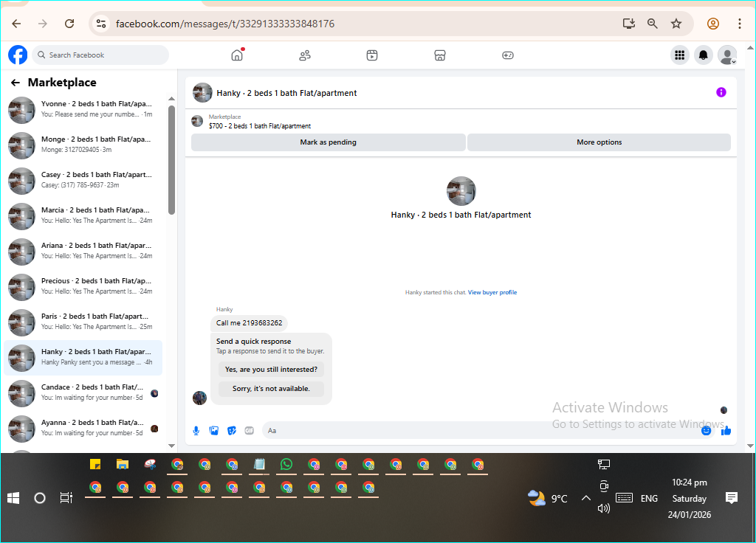This screenshot has height=543, width=756.
Task: Open the emoji picker smiley icon
Action: click(x=706, y=431)
